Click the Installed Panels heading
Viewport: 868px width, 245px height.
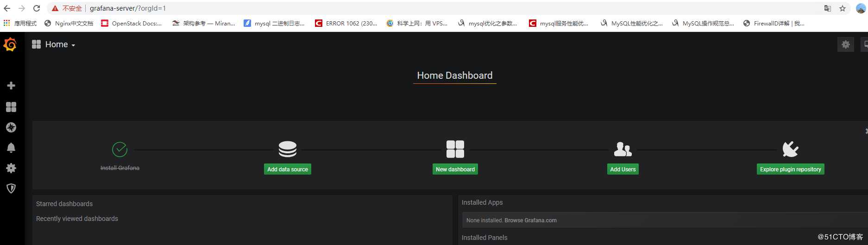[x=484, y=238]
